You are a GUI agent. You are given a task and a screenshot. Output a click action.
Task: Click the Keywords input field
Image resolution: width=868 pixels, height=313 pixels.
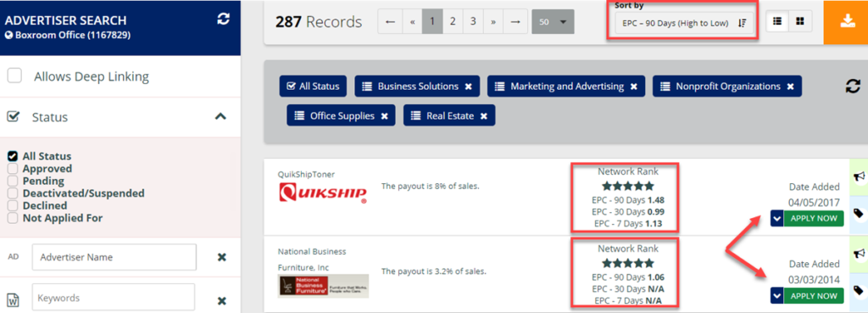pos(113,298)
